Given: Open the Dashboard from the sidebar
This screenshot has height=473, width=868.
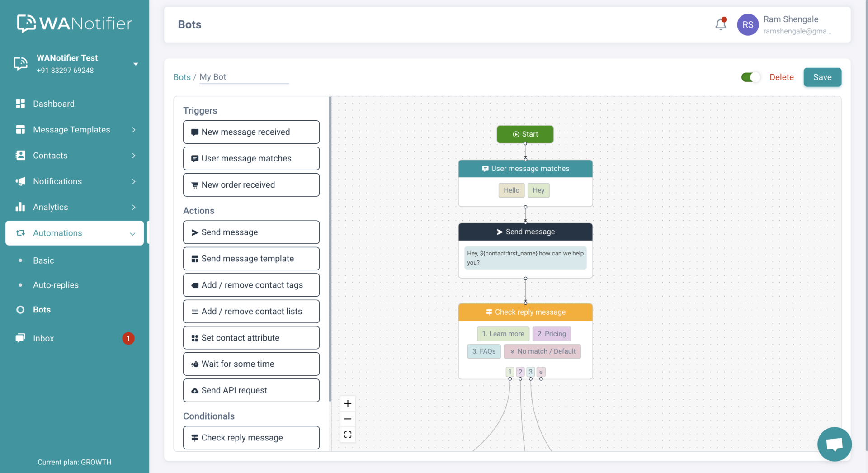Looking at the screenshot, I should (53, 104).
